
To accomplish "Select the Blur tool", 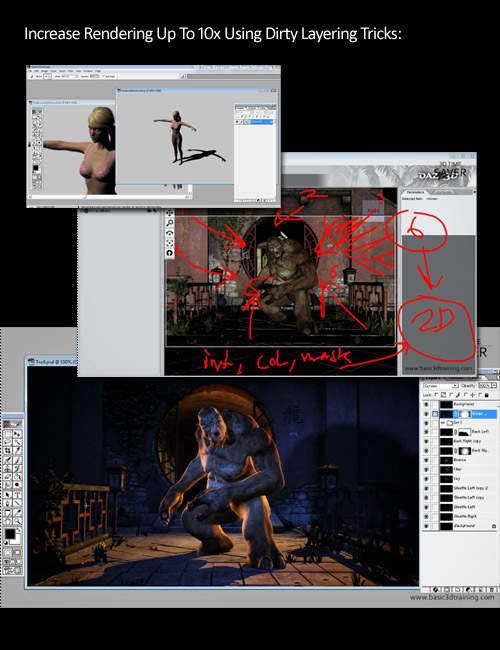I will (x=7, y=485).
